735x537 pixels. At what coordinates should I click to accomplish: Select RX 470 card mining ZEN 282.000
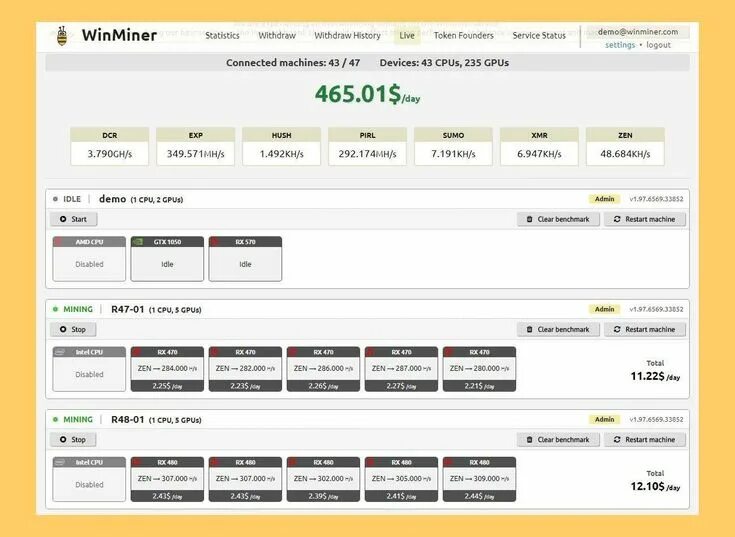(245, 369)
